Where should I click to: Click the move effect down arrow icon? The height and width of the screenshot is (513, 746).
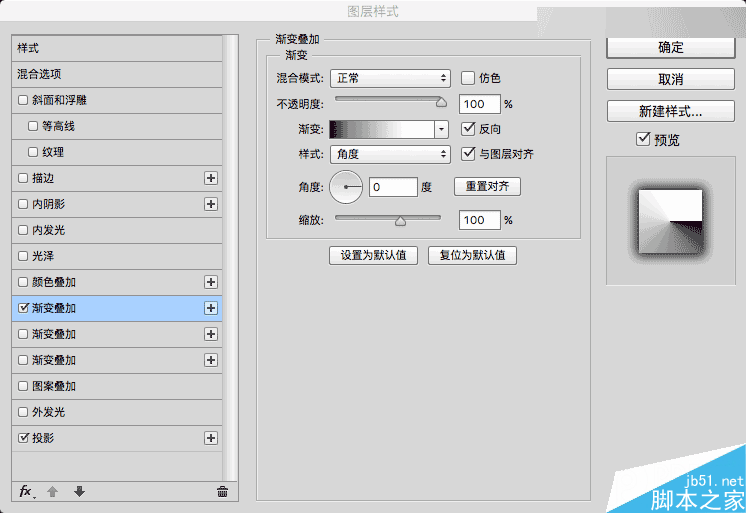pos(79,491)
